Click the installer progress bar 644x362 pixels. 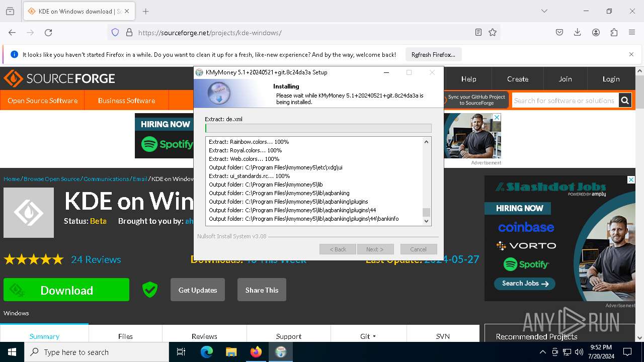coord(318,128)
